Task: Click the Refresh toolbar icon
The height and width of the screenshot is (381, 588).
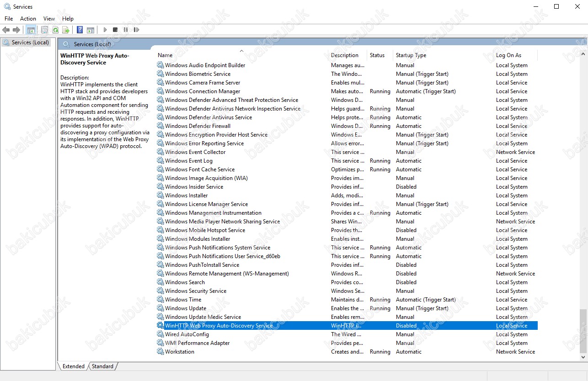Action: click(55, 30)
